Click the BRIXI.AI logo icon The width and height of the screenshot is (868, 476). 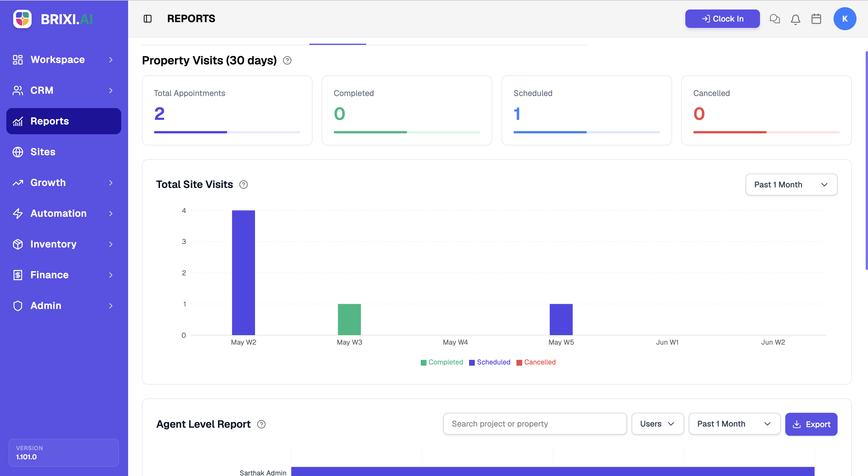pos(22,19)
